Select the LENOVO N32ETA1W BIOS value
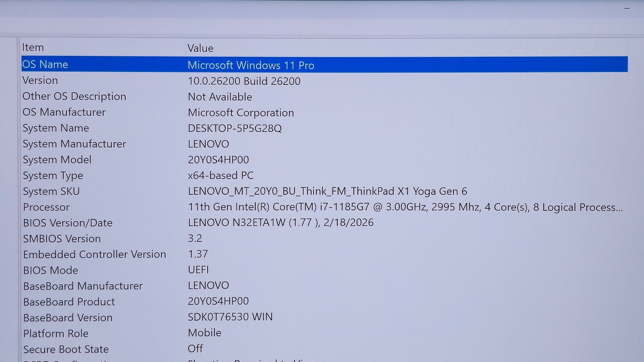This screenshot has width=644, height=362. tap(281, 222)
